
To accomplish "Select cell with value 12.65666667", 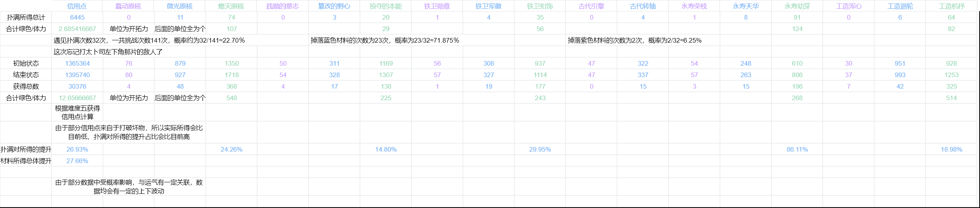I will pyautogui.click(x=77, y=98).
